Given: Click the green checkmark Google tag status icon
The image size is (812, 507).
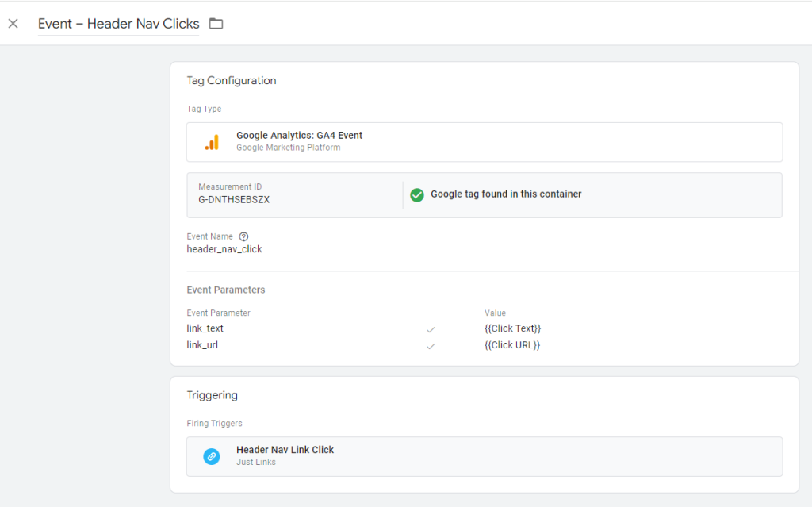Looking at the screenshot, I should [417, 195].
